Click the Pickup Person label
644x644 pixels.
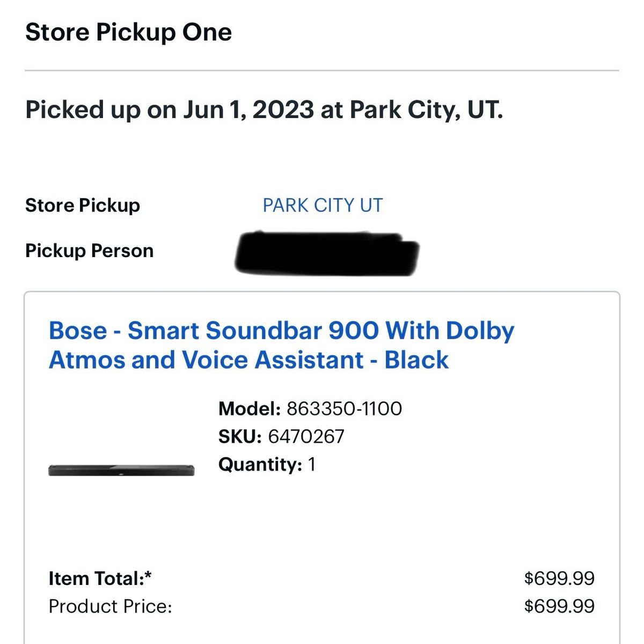89,251
